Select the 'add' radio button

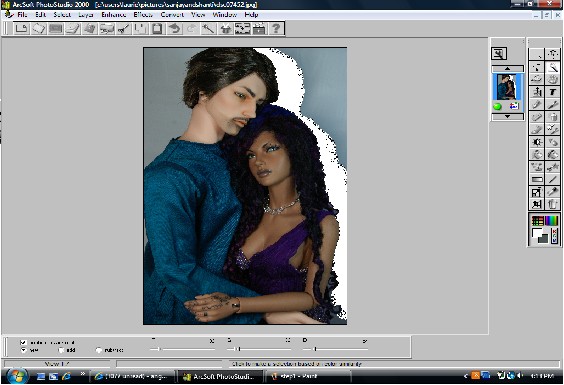click(x=61, y=350)
